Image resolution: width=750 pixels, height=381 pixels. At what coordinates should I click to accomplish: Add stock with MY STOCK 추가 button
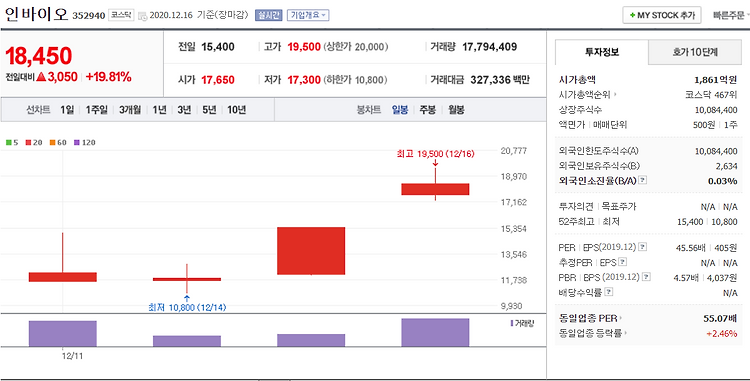tap(662, 15)
